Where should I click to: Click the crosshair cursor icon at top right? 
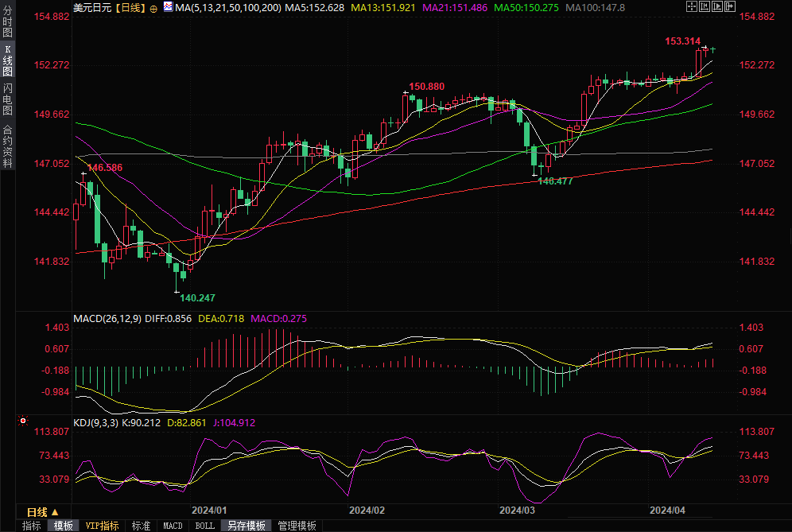[692, 6]
